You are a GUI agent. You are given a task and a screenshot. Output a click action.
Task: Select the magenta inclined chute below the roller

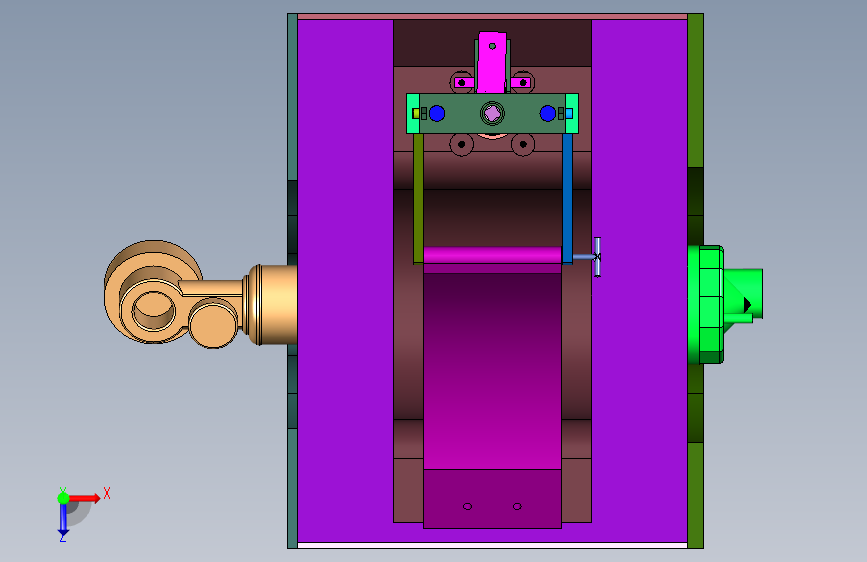coord(492,371)
